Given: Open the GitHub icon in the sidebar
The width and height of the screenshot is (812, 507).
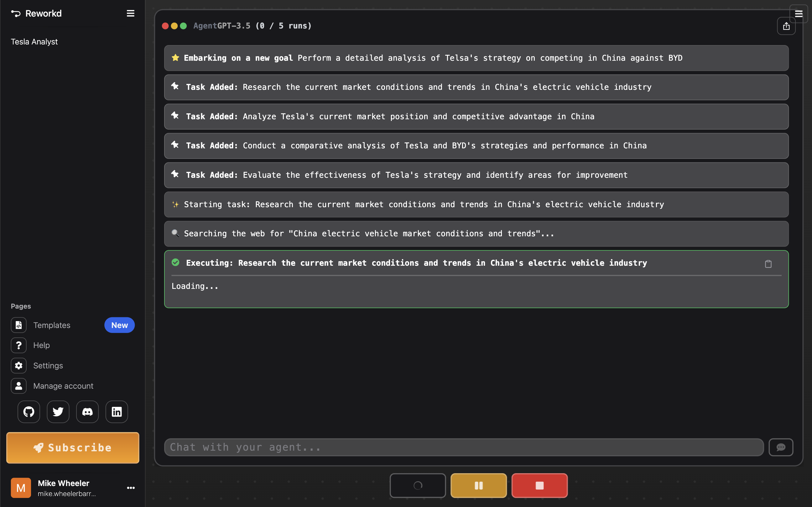Looking at the screenshot, I should (x=29, y=412).
